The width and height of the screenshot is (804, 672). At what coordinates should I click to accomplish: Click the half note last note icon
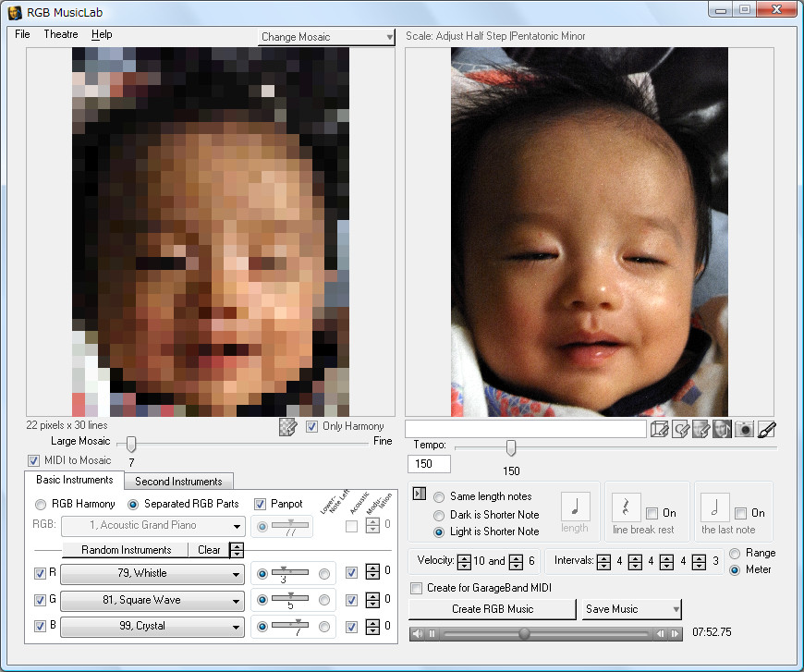[714, 507]
